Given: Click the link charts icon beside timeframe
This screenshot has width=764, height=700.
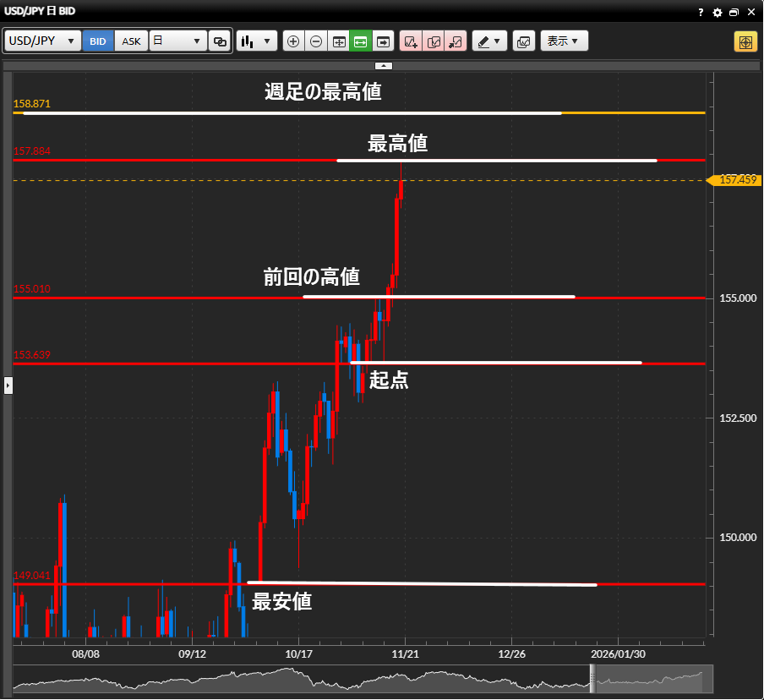Looking at the screenshot, I should point(220,41).
